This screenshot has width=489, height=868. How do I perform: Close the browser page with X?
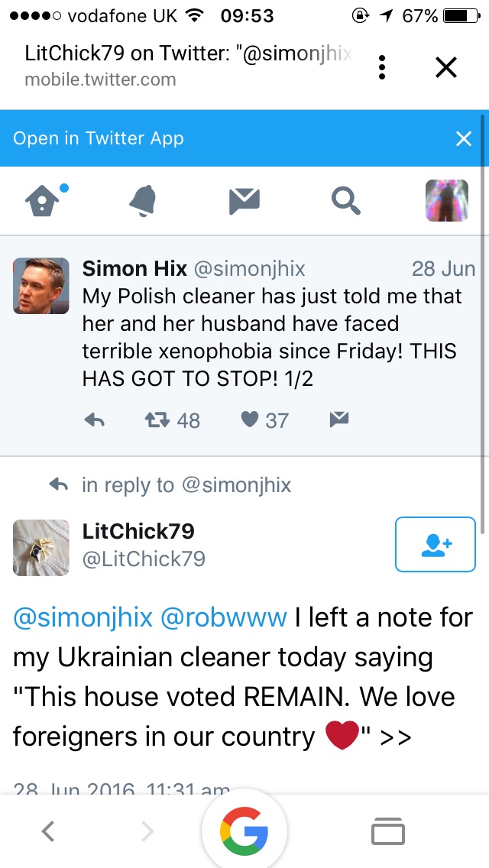[446, 67]
